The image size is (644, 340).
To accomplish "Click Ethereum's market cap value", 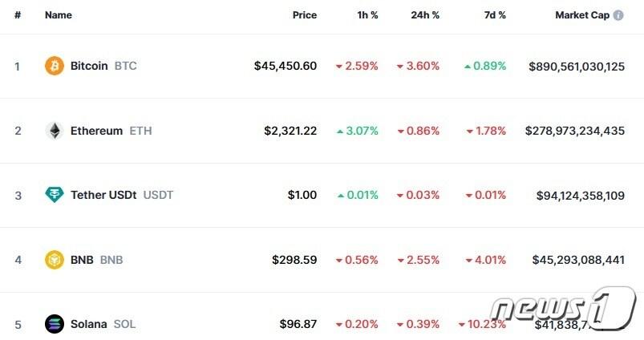I will (x=575, y=131).
